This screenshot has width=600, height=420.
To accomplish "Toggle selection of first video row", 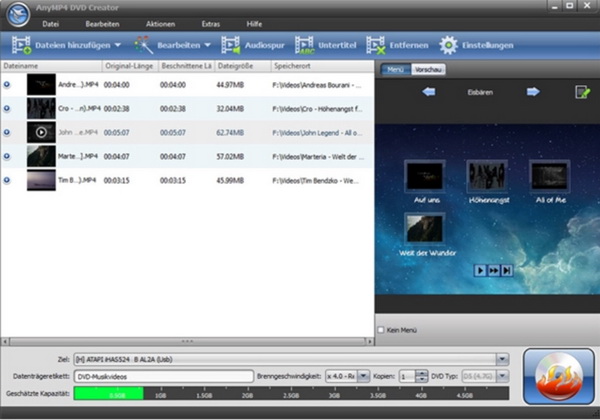I will pyautogui.click(x=9, y=85).
